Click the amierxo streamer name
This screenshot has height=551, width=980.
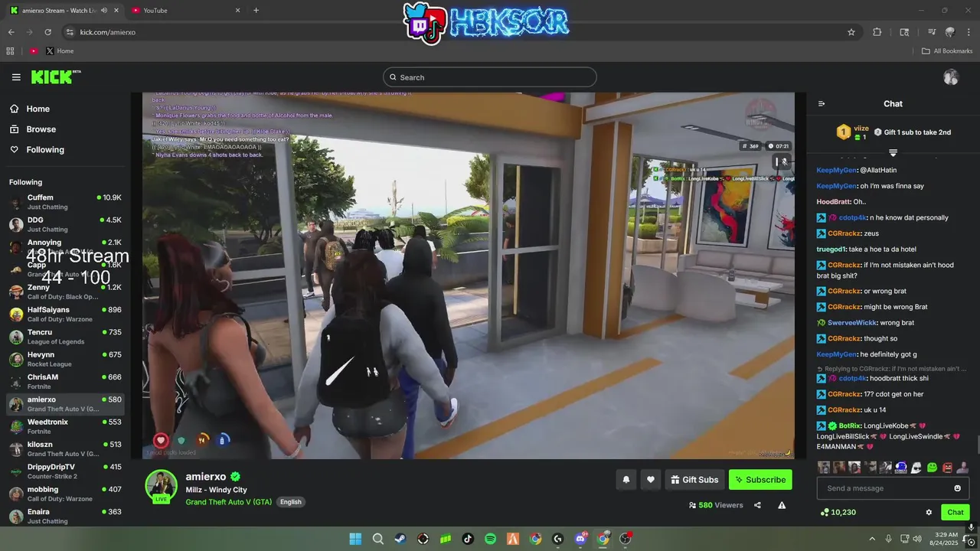205,477
